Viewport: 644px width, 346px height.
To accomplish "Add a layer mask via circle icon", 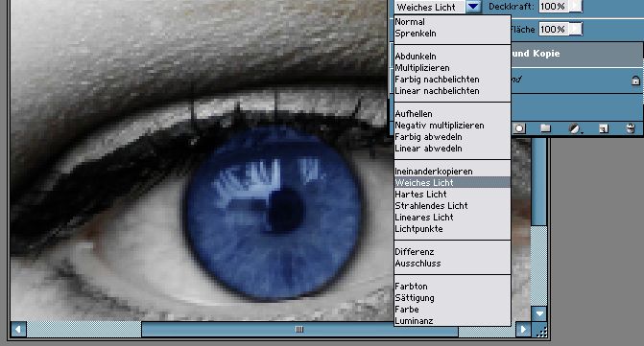I will click(x=519, y=128).
